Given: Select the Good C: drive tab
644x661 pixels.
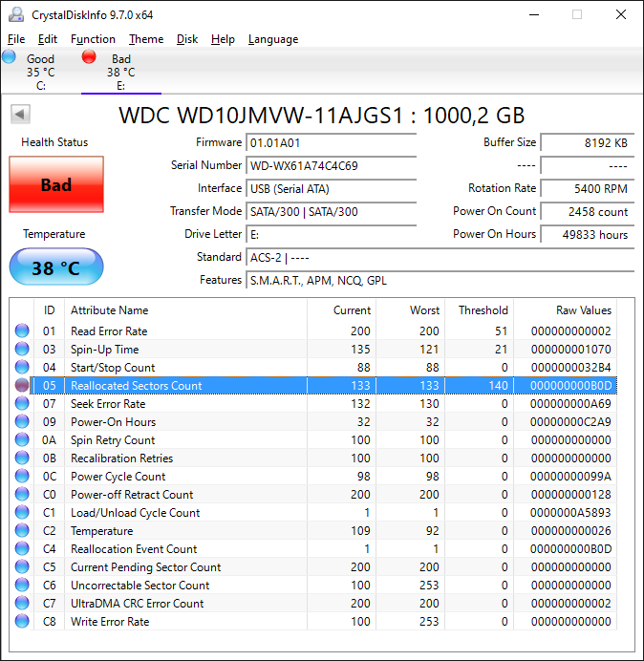Looking at the screenshot, I should 40,72.
